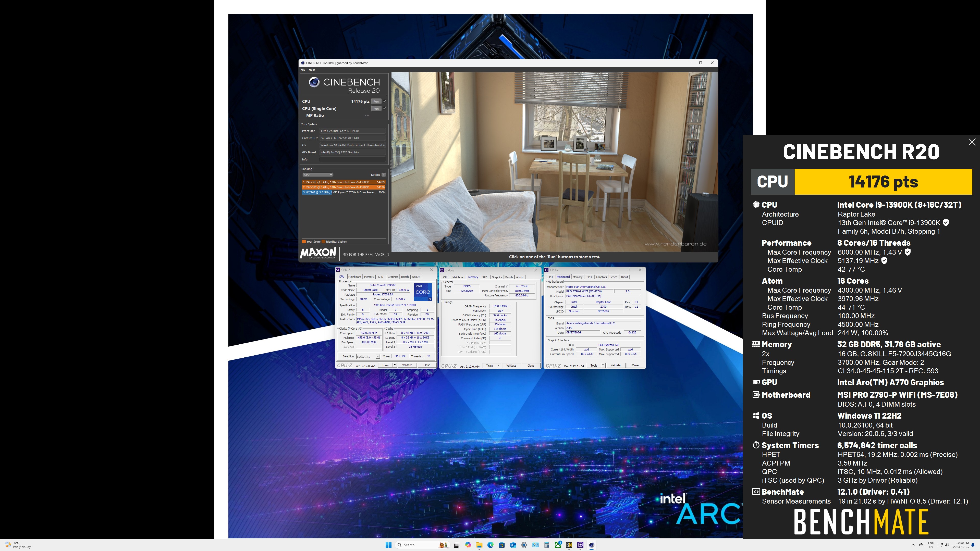Screen dimensions: 980x551
Task: Close the BenchMate result panel
Action: pos(972,142)
